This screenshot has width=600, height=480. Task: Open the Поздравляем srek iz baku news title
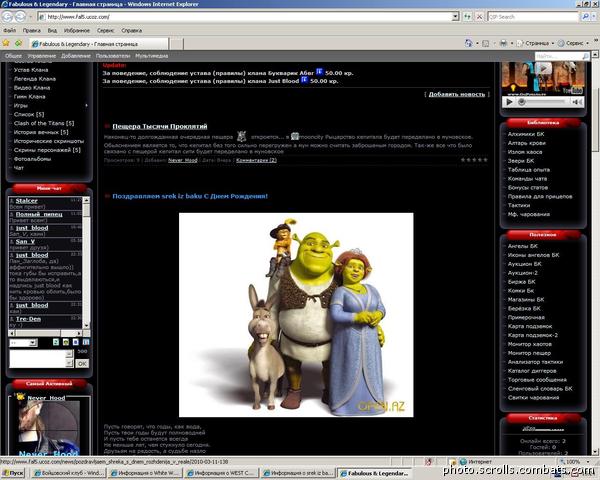[x=190, y=196]
